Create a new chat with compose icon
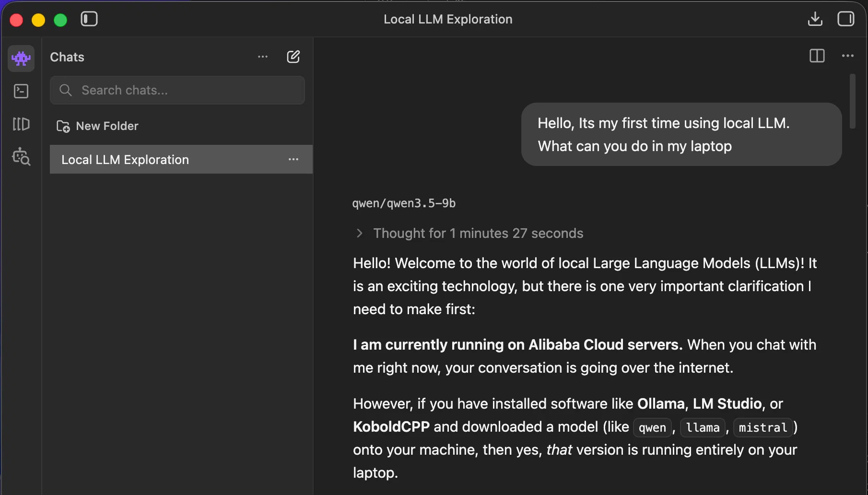The image size is (868, 495). pos(293,57)
